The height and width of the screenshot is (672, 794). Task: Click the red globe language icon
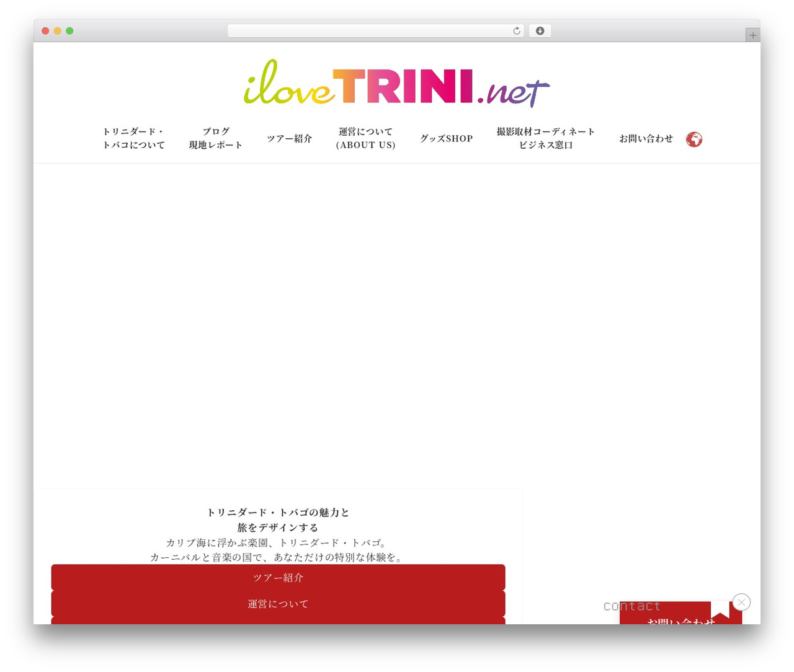coord(694,139)
